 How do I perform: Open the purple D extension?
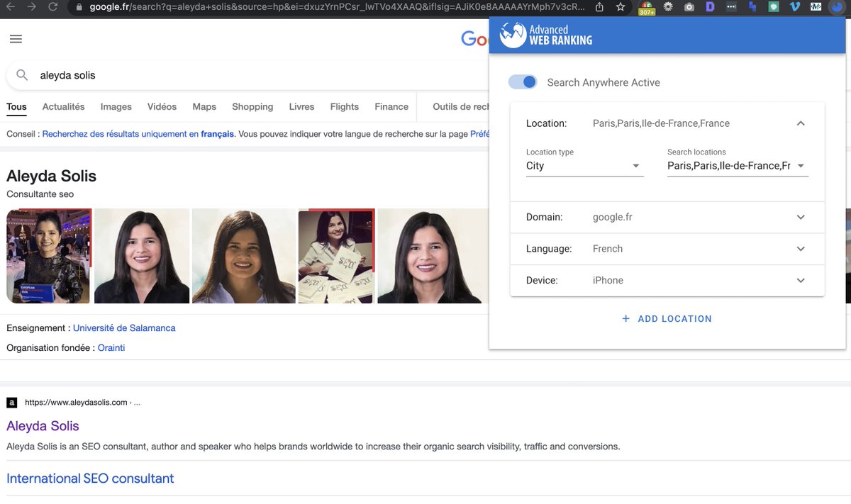[x=711, y=7]
